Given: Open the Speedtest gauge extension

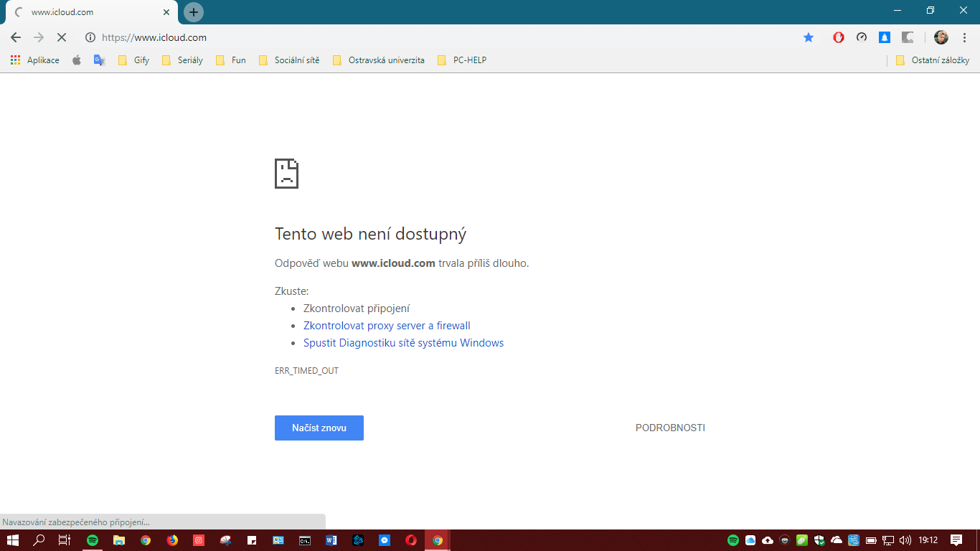Looking at the screenshot, I should pos(862,37).
